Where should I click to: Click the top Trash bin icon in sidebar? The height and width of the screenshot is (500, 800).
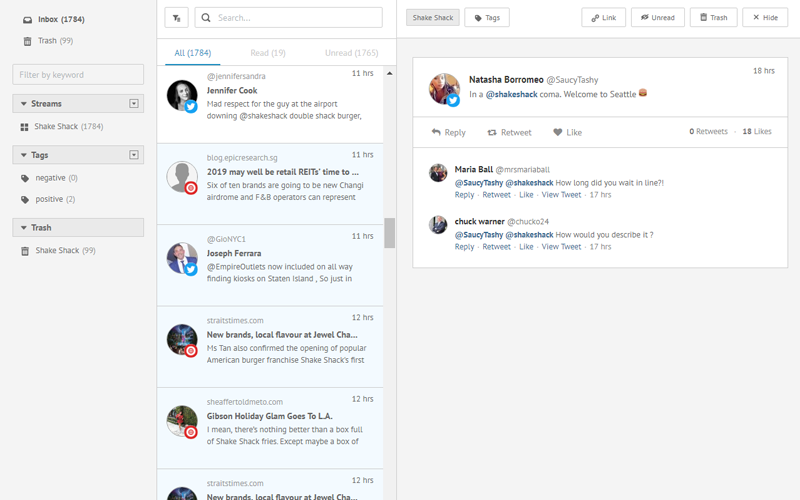[x=28, y=41]
